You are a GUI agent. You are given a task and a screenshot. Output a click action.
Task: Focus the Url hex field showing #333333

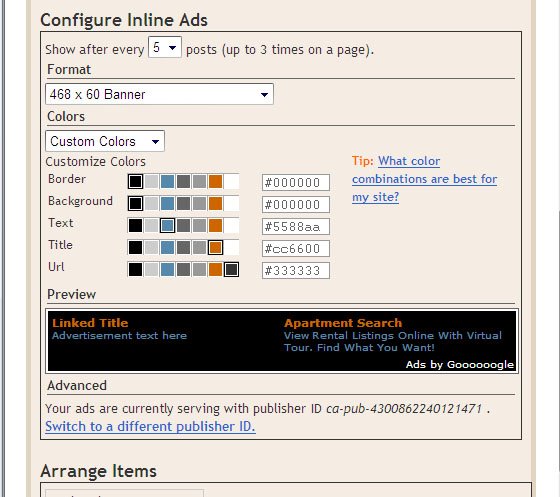(296, 271)
